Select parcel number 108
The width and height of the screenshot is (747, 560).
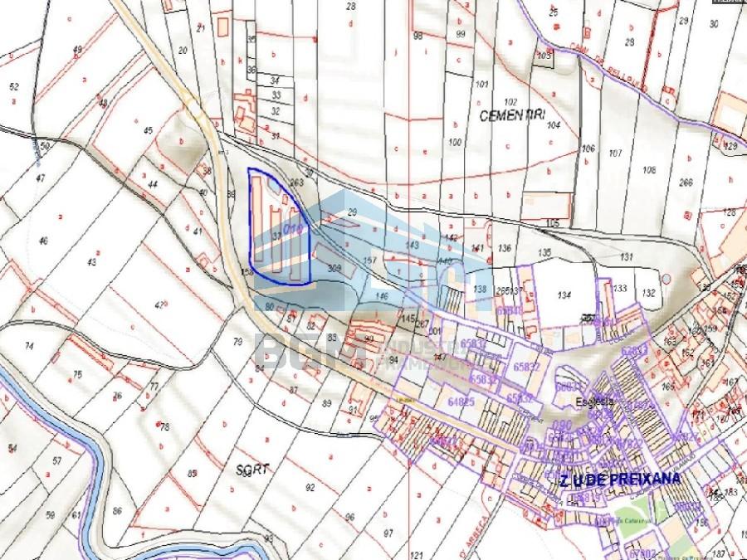pos(649,170)
